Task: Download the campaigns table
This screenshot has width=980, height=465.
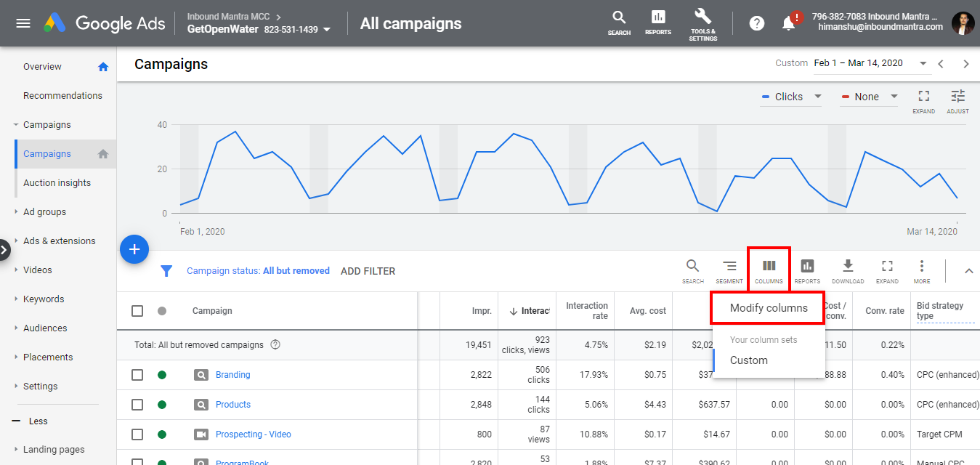Action: coord(848,271)
